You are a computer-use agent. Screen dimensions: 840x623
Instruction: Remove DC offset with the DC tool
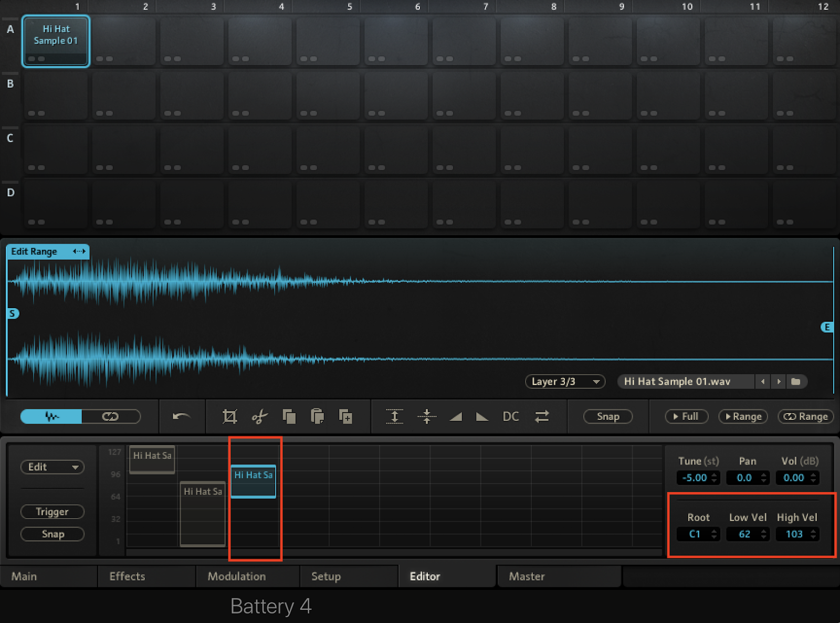(511, 417)
